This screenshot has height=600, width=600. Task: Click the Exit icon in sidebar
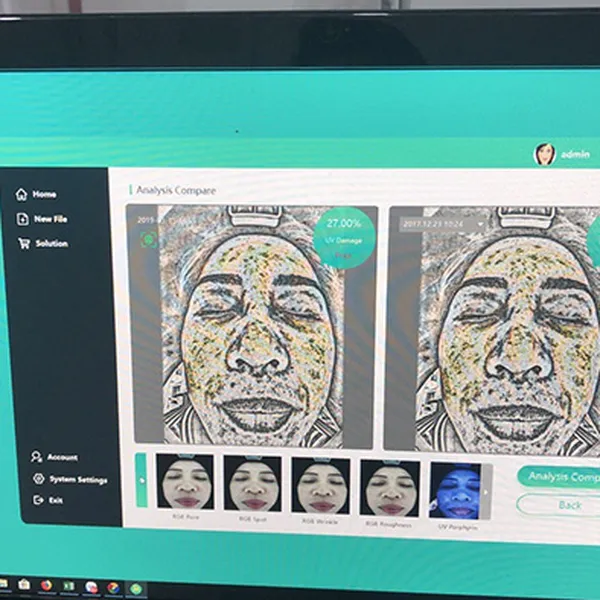coord(38,500)
